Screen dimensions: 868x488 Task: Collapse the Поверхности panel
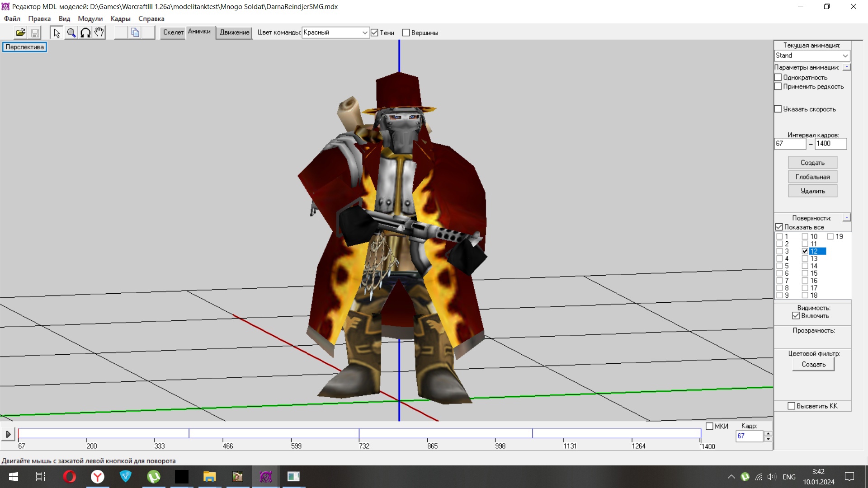847,217
